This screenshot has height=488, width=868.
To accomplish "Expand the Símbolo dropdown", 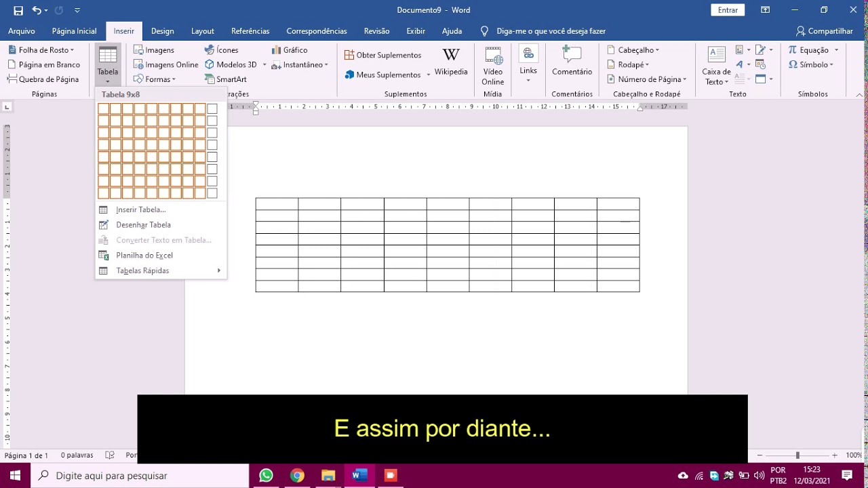I will coord(831,65).
